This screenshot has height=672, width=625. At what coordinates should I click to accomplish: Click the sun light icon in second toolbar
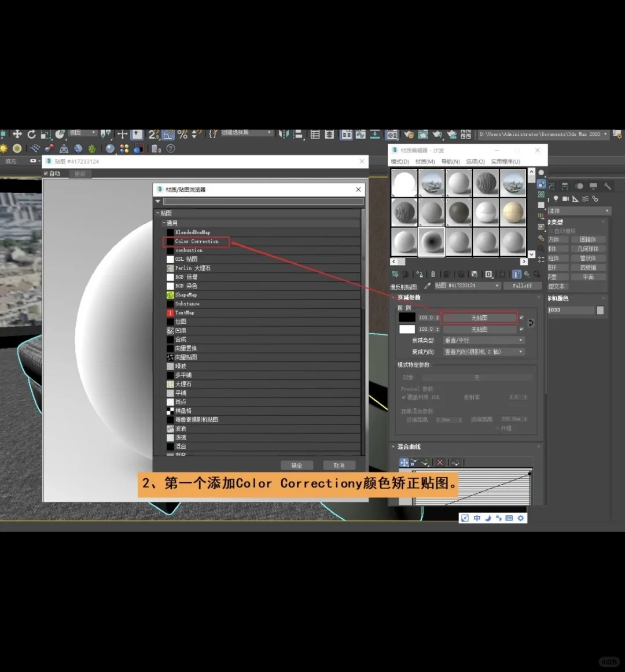pyautogui.click(x=4, y=149)
